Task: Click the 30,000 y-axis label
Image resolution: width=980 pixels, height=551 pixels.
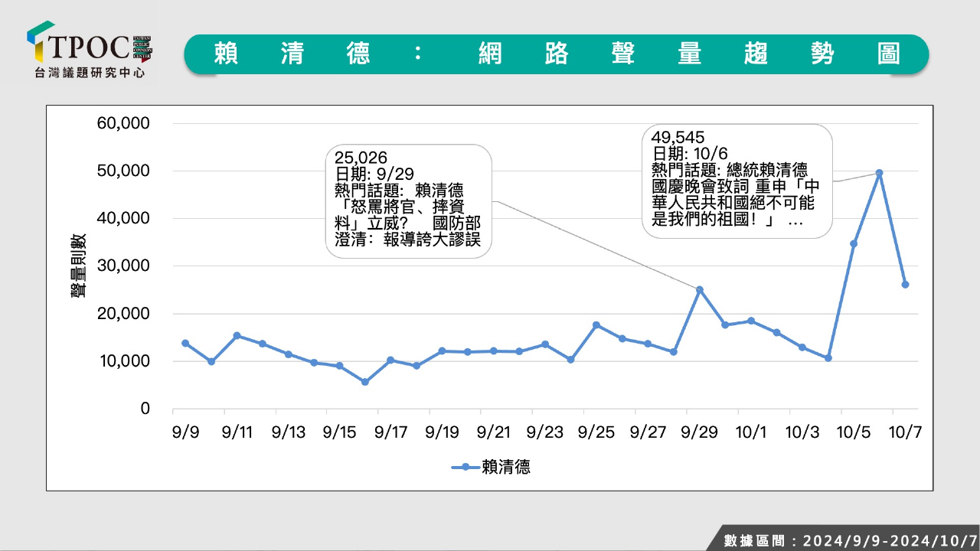Action: (x=123, y=266)
